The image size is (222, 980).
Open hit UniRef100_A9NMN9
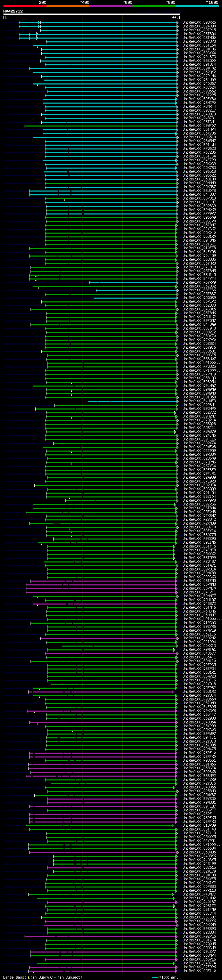[x=199, y=183]
